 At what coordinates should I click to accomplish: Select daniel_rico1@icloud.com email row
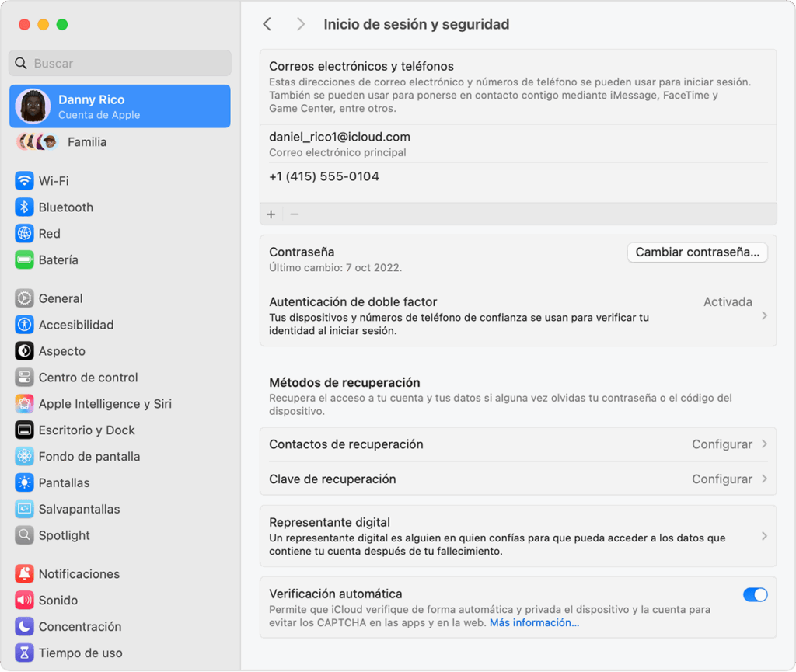point(518,144)
